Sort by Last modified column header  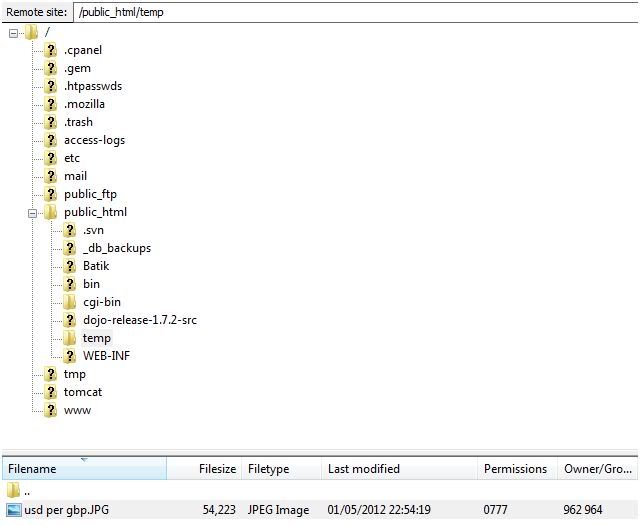(x=363, y=469)
